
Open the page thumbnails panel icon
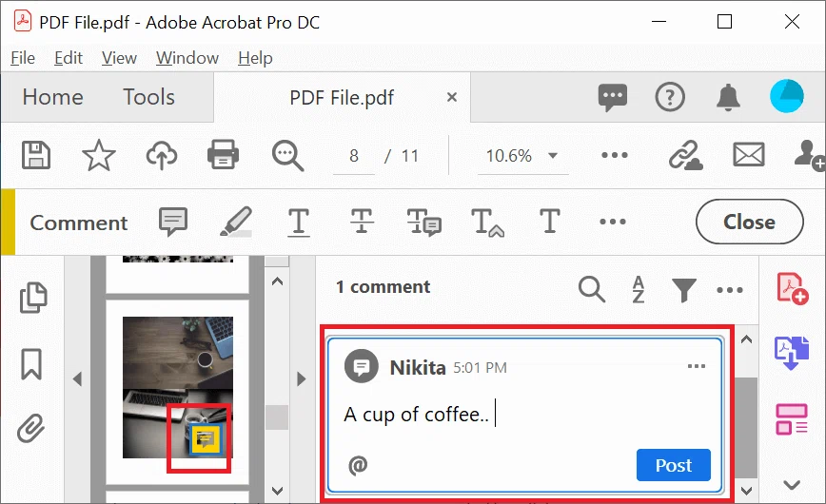[x=33, y=298]
